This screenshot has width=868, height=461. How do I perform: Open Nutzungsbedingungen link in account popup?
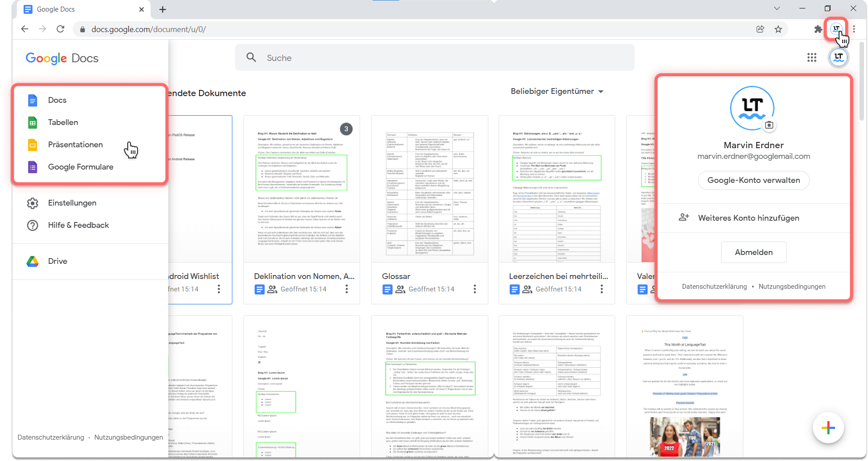792,287
